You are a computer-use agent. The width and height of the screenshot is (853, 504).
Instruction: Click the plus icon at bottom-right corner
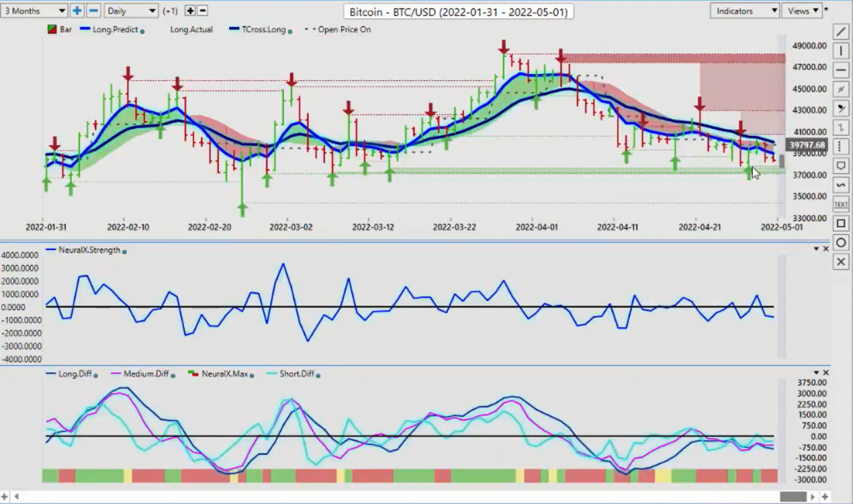pos(825,497)
